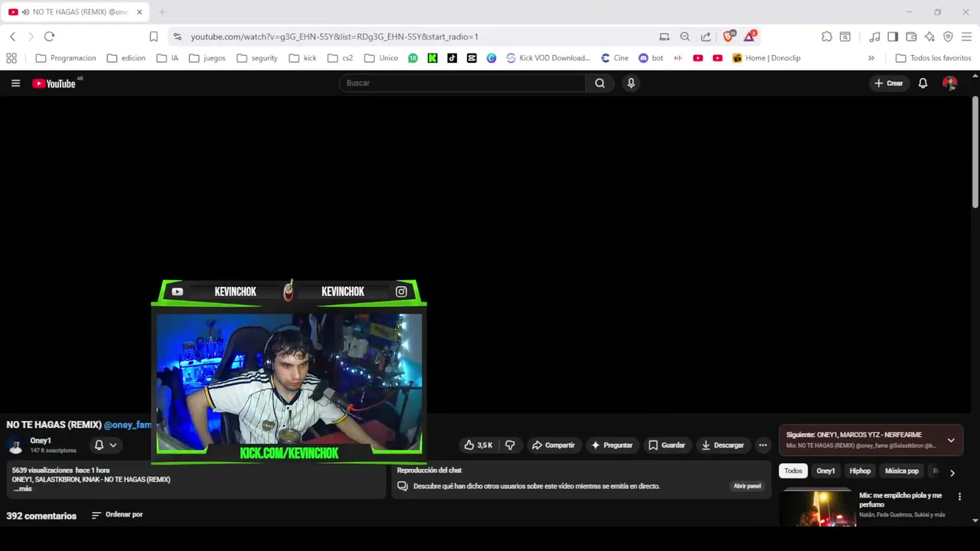Open the YouTube hamburger guide menu
Image resolution: width=980 pixels, height=551 pixels.
pyautogui.click(x=15, y=83)
